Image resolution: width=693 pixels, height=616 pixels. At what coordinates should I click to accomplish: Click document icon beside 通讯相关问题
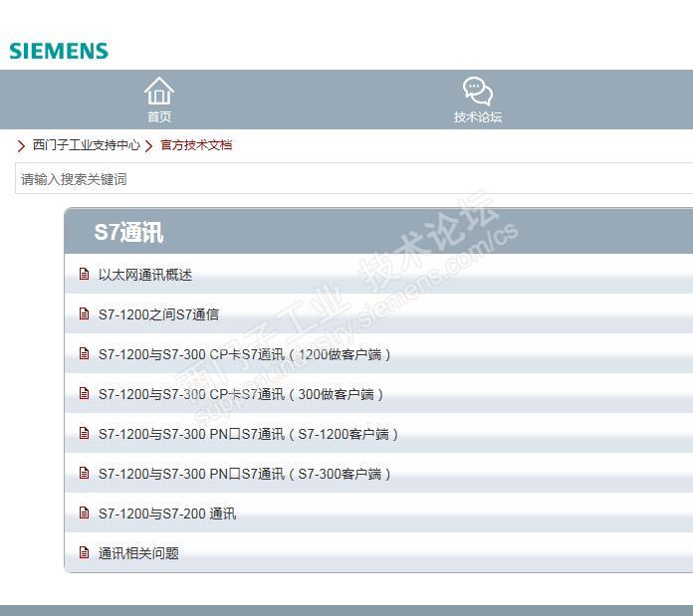[x=84, y=552]
